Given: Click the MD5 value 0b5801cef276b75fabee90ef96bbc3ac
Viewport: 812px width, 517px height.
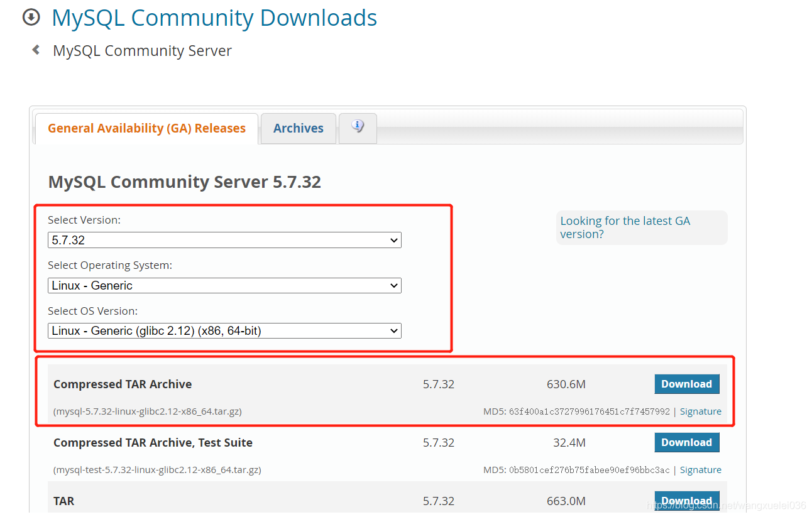Looking at the screenshot, I should (590, 470).
